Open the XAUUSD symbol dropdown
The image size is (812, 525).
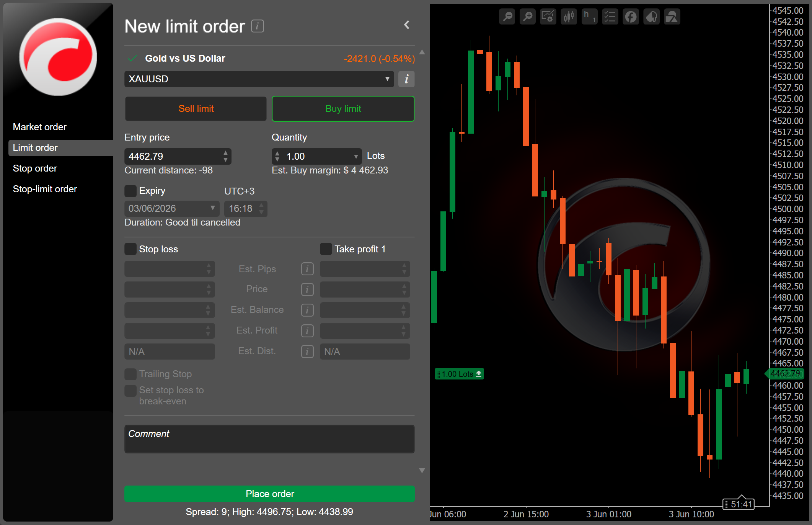point(259,79)
